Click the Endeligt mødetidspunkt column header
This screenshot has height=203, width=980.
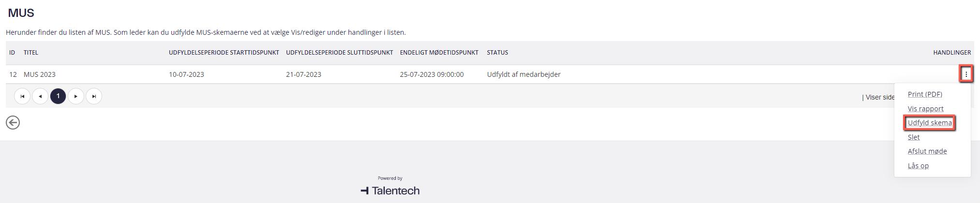439,53
